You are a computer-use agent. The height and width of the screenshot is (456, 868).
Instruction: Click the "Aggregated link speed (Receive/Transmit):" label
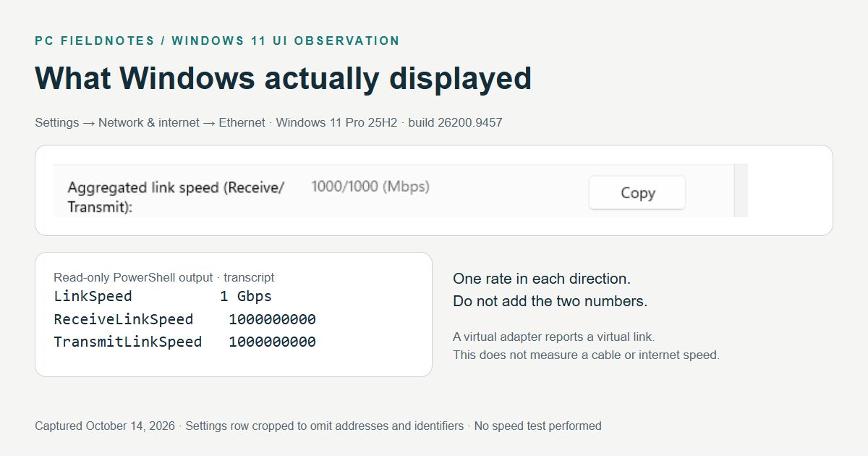coord(176,197)
